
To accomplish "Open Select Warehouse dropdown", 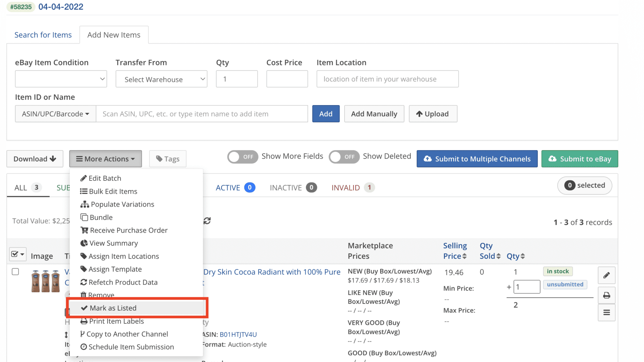I will [161, 79].
